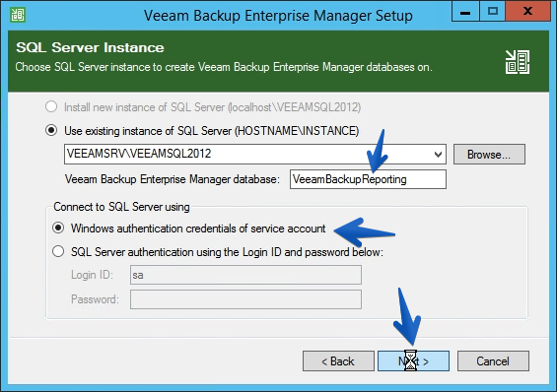Click the "Password:" label
This screenshot has height=392, width=557.
(95, 299)
